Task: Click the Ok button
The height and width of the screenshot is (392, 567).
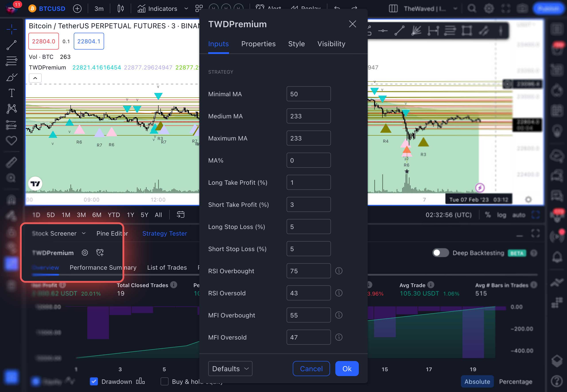Action: [347, 368]
